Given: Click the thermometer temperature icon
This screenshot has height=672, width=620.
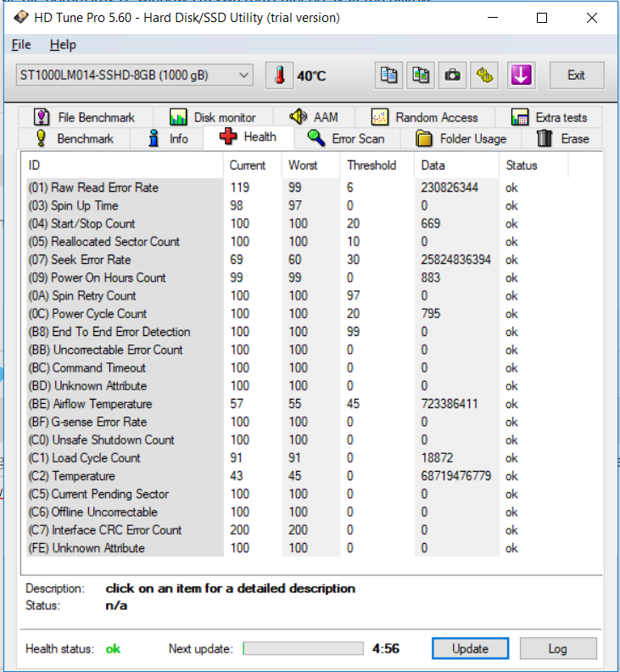Looking at the screenshot, I should pos(279,76).
